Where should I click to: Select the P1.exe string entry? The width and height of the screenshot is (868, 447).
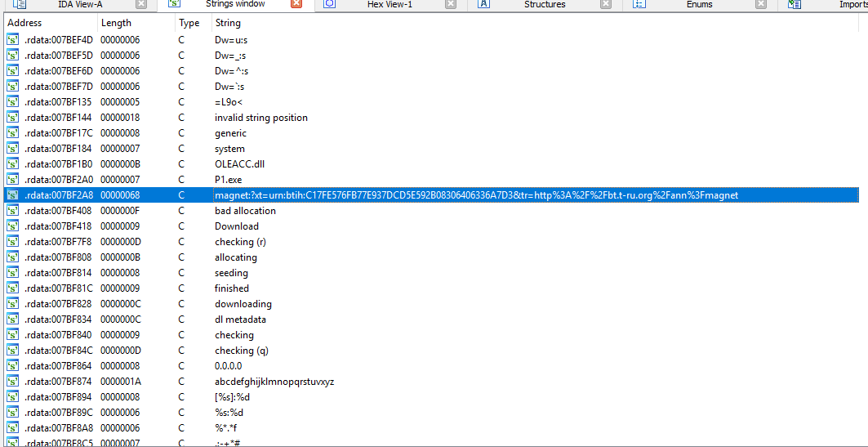coord(228,180)
